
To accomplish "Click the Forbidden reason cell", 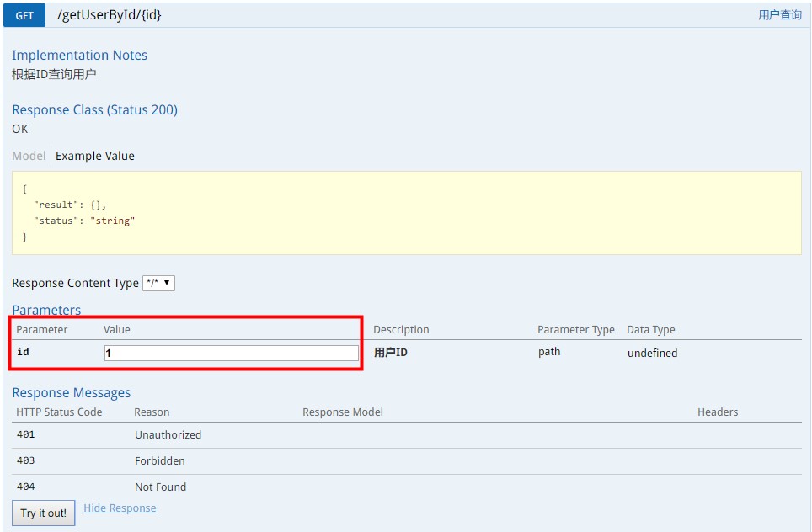I will 160,460.
